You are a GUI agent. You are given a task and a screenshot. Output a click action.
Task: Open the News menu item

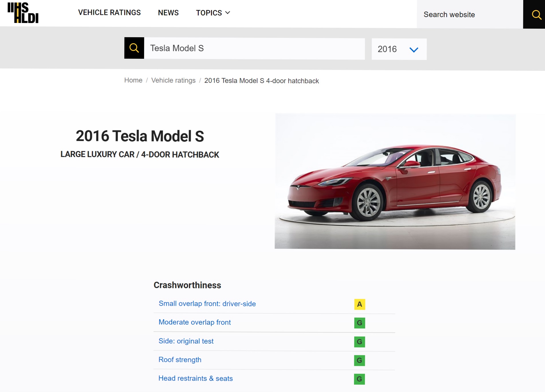[x=168, y=13]
